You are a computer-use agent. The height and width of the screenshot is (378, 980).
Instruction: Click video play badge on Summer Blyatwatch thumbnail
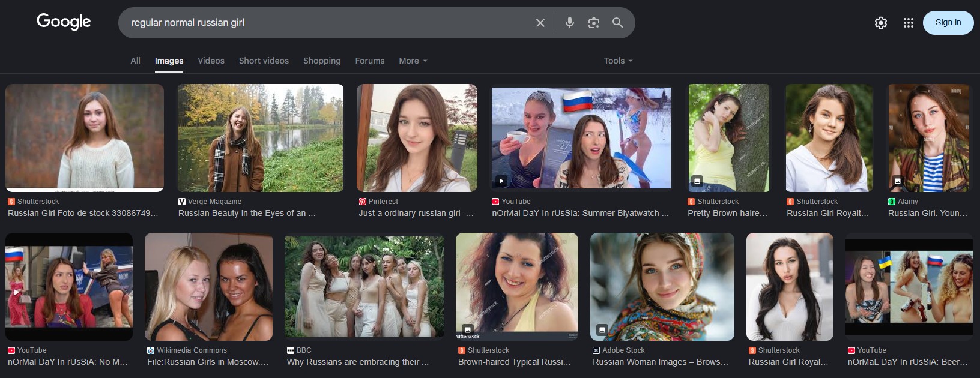pos(501,181)
